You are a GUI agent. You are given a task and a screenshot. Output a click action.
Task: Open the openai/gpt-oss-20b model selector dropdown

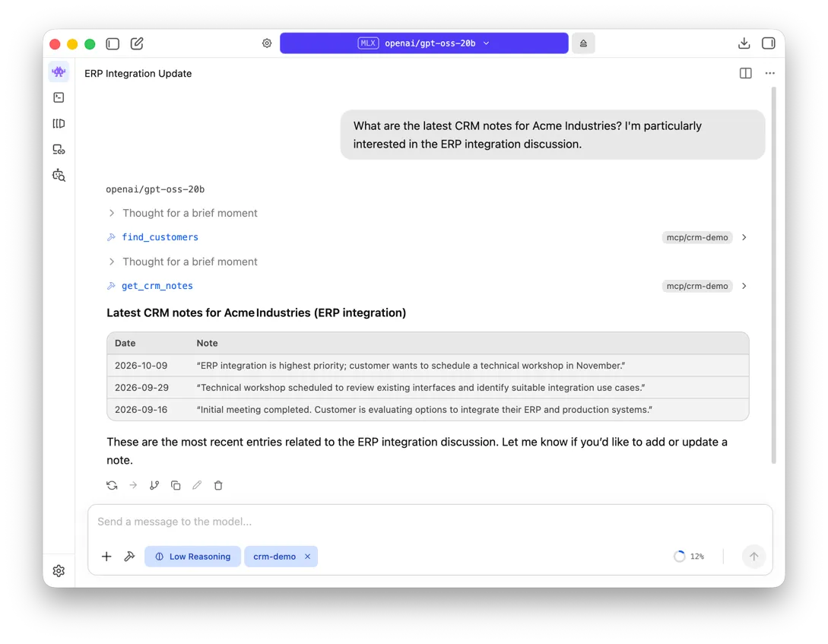coord(424,43)
